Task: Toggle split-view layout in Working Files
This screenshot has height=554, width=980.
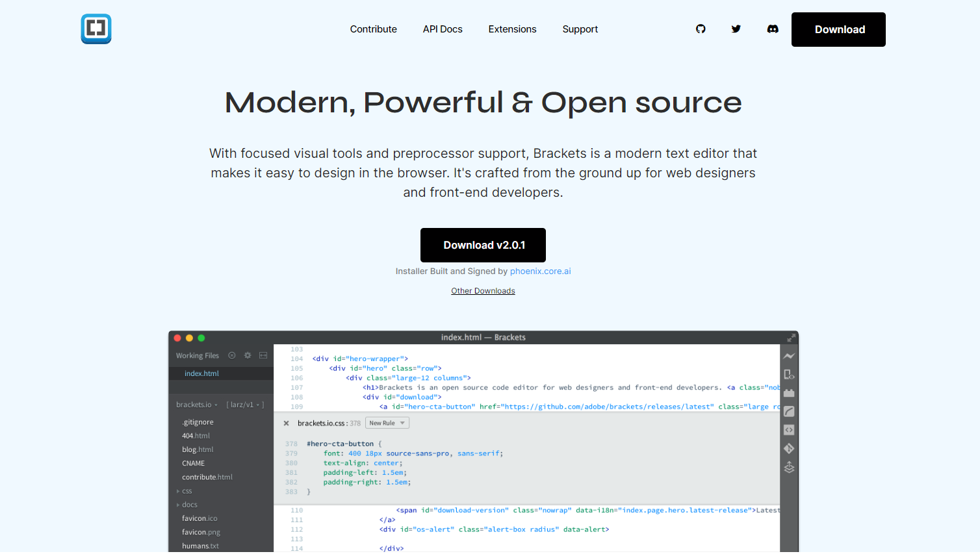Action: [x=263, y=355]
